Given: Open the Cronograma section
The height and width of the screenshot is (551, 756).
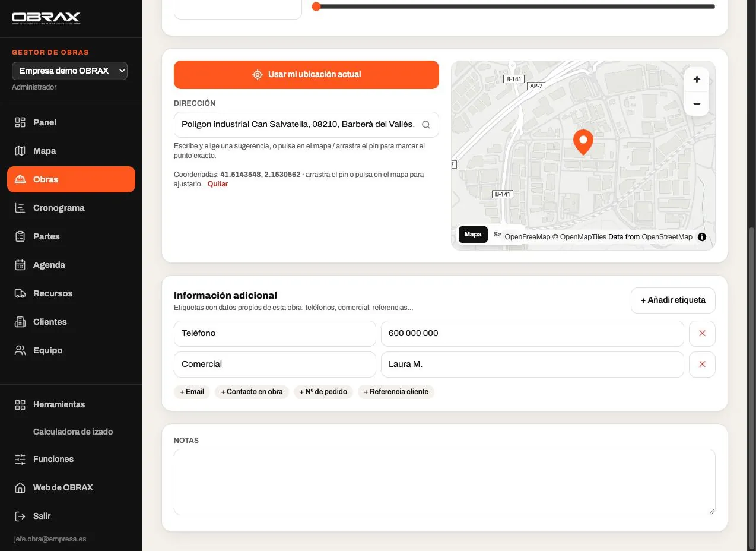Looking at the screenshot, I should (x=71, y=208).
